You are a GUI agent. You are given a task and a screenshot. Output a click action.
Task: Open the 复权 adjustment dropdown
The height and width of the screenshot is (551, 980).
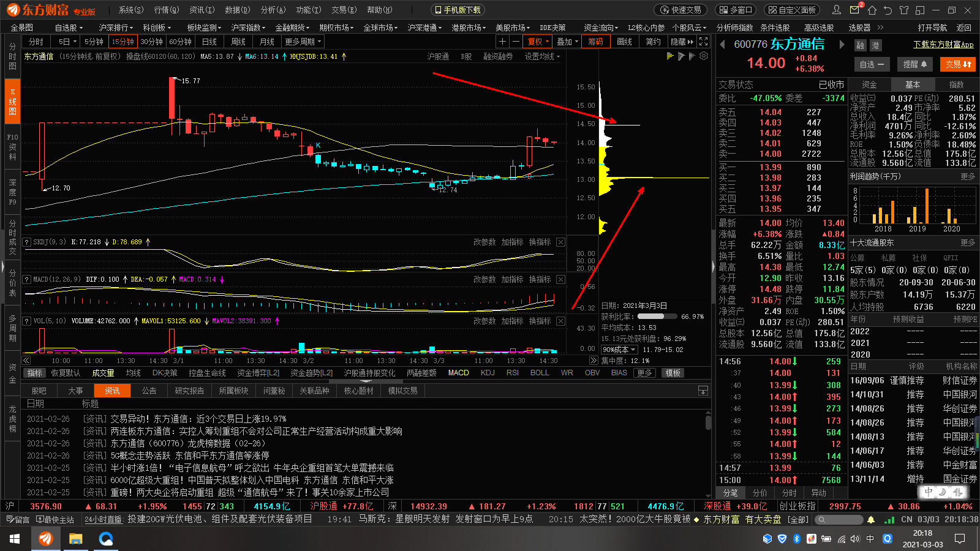click(538, 42)
